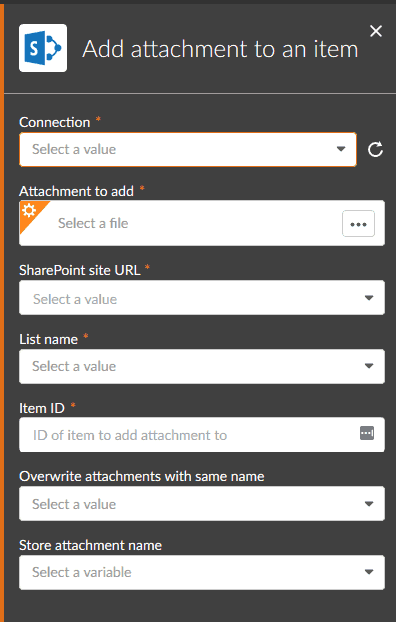The height and width of the screenshot is (622, 396).
Task: Open the Store attachment name dropdown
Action: pyautogui.click(x=202, y=572)
